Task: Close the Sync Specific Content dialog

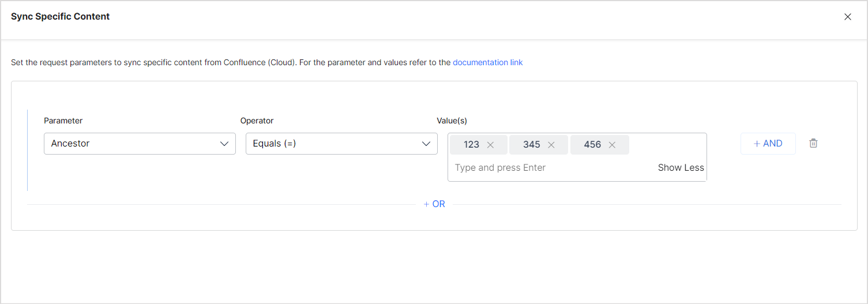Action: (x=847, y=17)
